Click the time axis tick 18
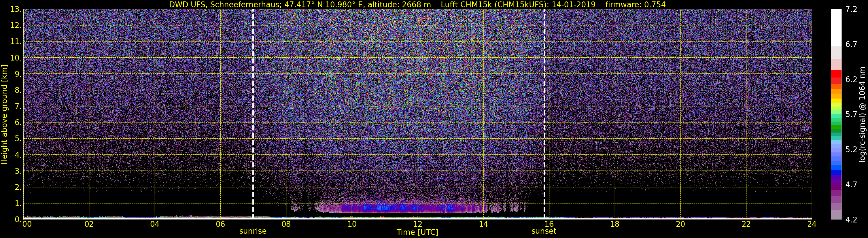Viewport: 868px width, 238px height. tap(614, 224)
